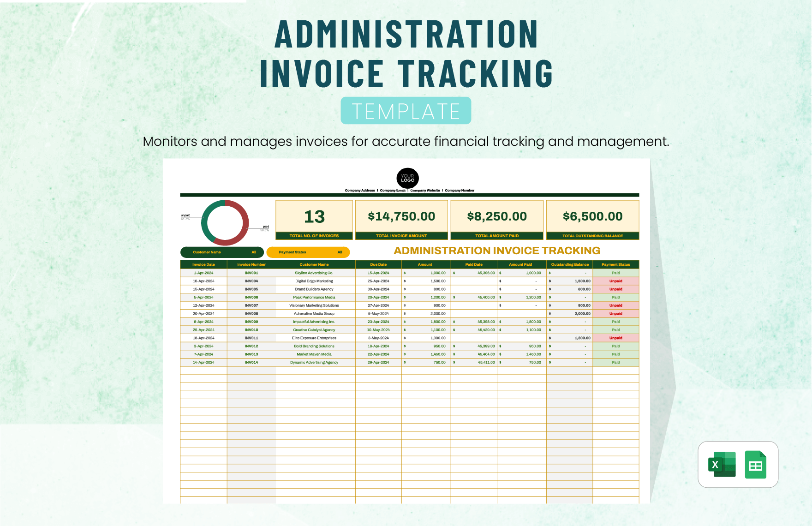
Task: Select the 8-Apr-2024 invoice date cell
Action: (203, 322)
